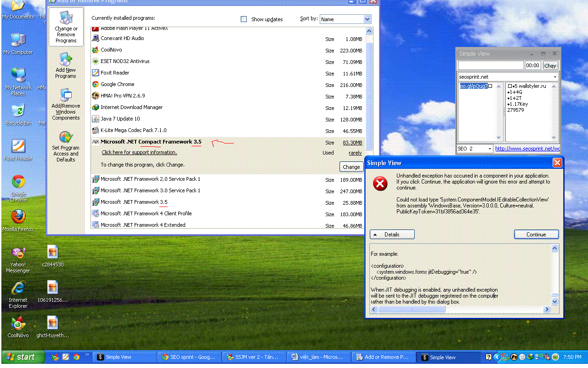Select the wallstyler.ru list entry
The width and height of the screenshot is (588, 368).
[x=526, y=86]
